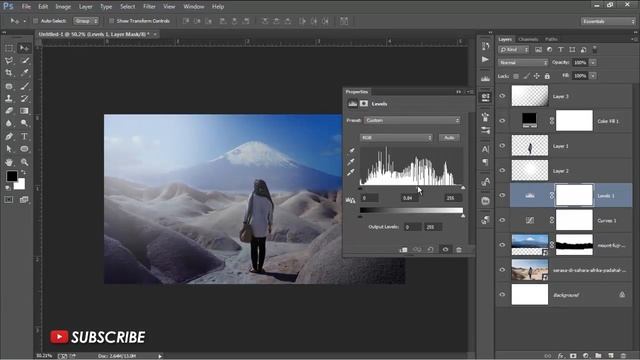Screen dimensions: 640x360
Task: Select the Eraser tool
Action: [9, 111]
